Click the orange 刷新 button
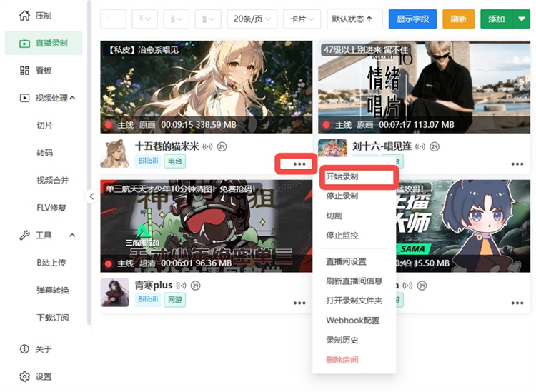This screenshot has height=392, width=536. [458, 19]
